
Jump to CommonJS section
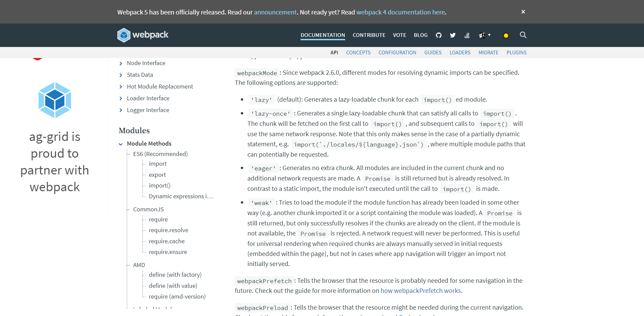tap(148, 209)
